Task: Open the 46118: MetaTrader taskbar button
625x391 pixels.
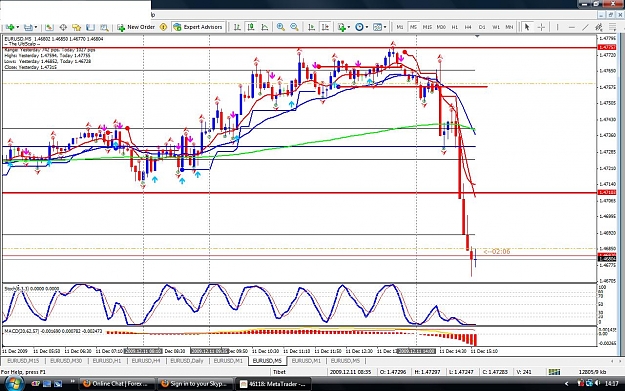Action: tap(273, 384)
